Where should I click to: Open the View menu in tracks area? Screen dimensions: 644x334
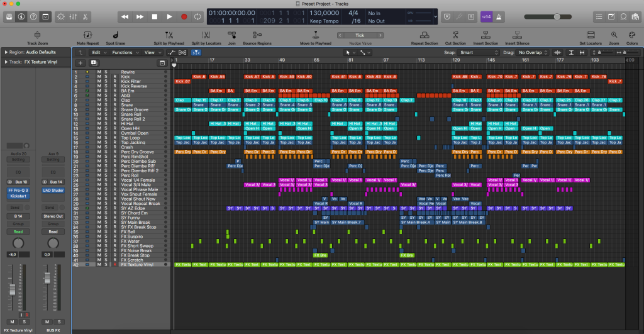[153, 53]
